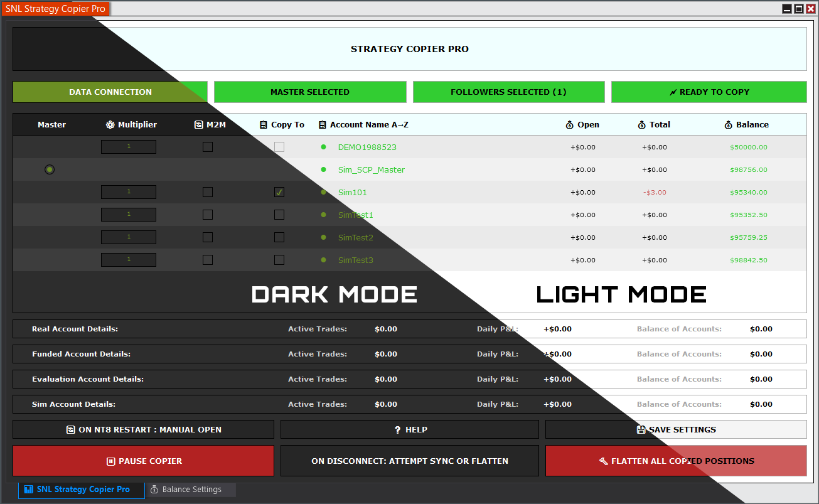Image resolution: width=819 pixels, height=504 pixels.
Task: Click the stopwatch icon beside Balance header
Action: tap(727, 124)
